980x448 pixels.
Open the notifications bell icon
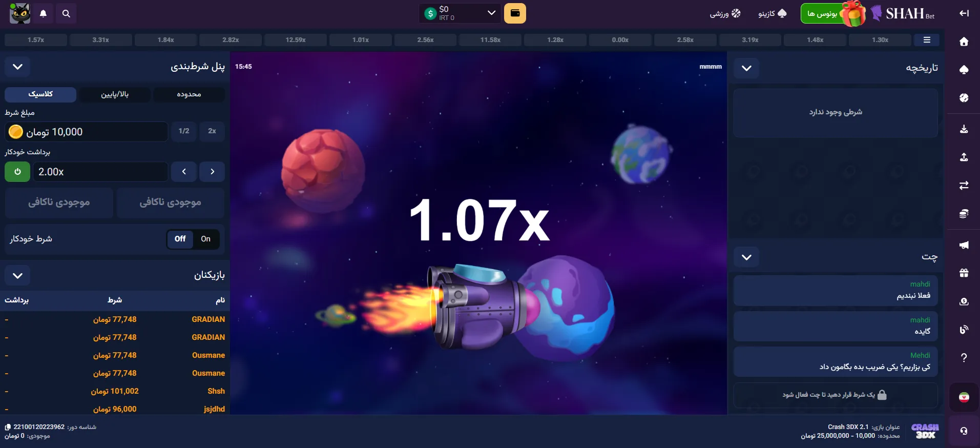[x=43, y=13]
